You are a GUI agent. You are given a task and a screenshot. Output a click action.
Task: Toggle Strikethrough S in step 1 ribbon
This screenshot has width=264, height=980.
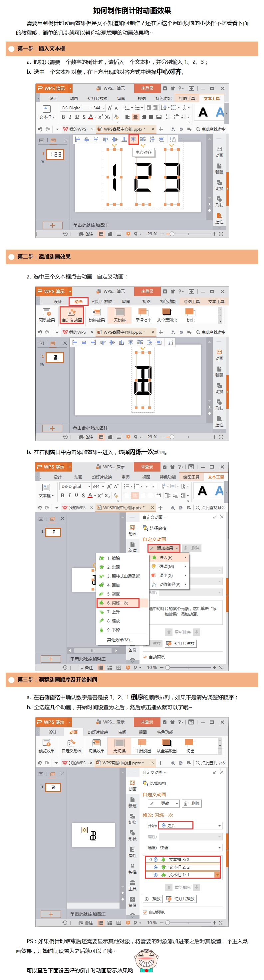[x=84, y=117]
